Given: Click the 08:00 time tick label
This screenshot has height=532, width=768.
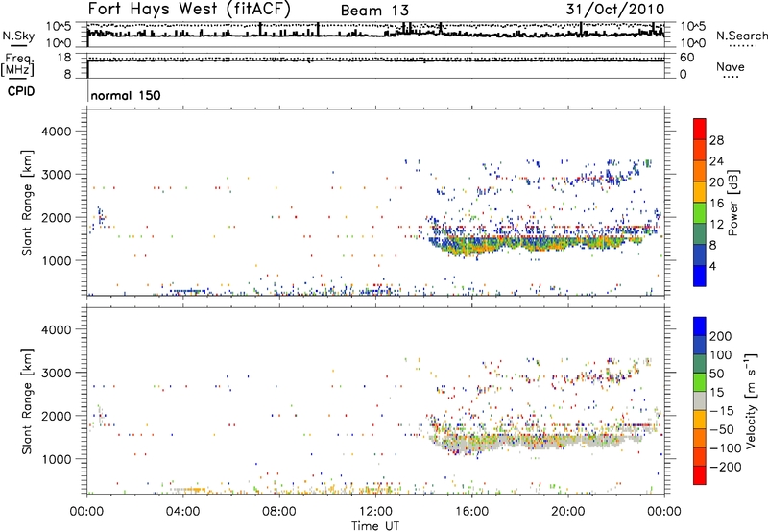Looking at the screenshot, I should point(278,512).
